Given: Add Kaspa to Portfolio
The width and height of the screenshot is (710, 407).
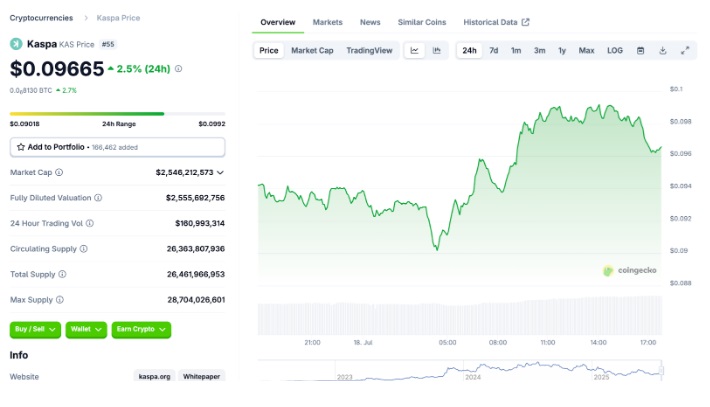Looking at the screenshot, I should [x=117, y=147].
